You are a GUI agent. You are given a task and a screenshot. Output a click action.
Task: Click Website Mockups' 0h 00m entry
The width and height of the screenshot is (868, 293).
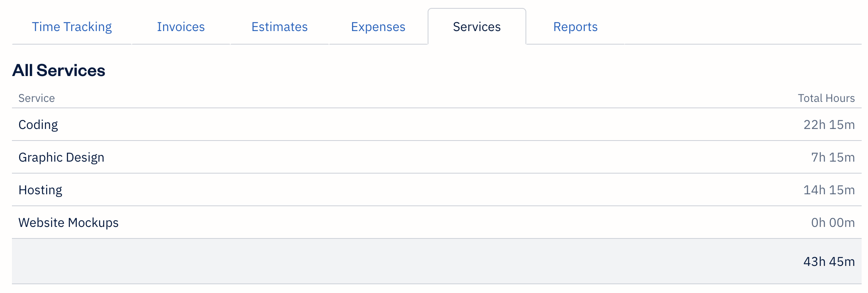830,223
